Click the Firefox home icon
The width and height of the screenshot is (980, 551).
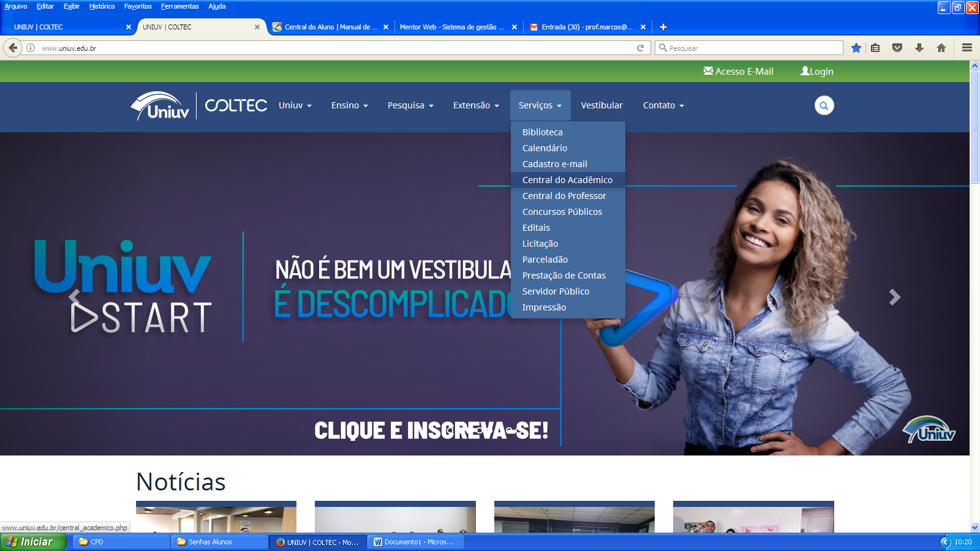coord(941,48)
